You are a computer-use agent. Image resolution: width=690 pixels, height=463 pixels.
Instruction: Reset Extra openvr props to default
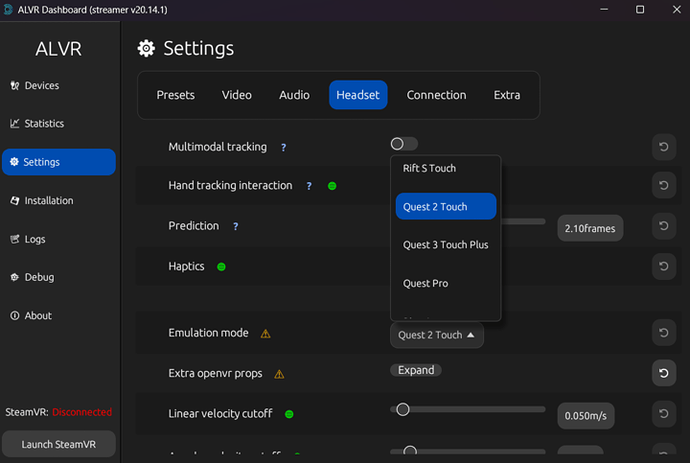tap(662, 373)
